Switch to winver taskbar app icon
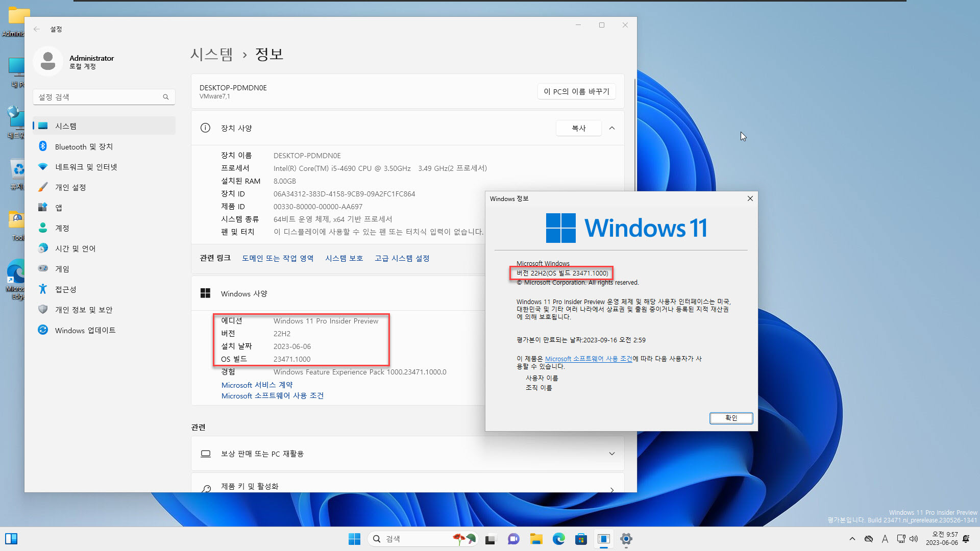The width and height of the screenshot is (980, 551). pos(604,539)
